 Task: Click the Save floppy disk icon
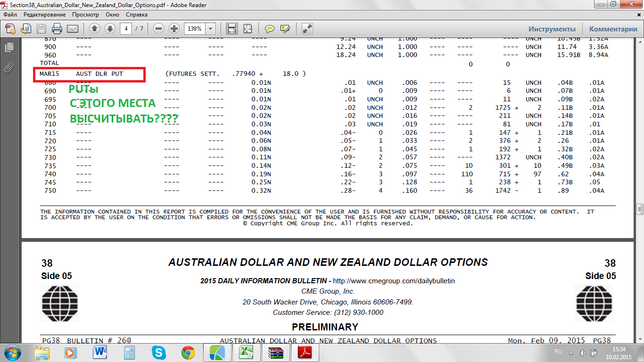click(41, 29)
